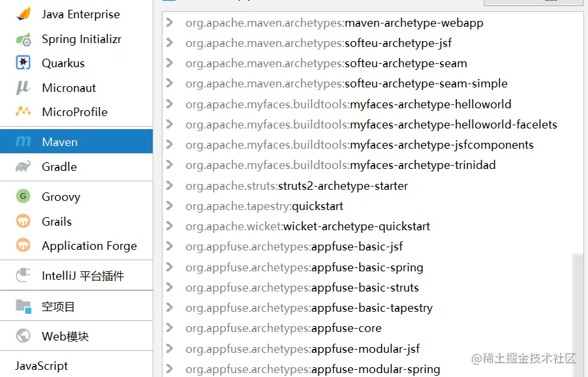Select Application Forge entry

pos(76,245)
